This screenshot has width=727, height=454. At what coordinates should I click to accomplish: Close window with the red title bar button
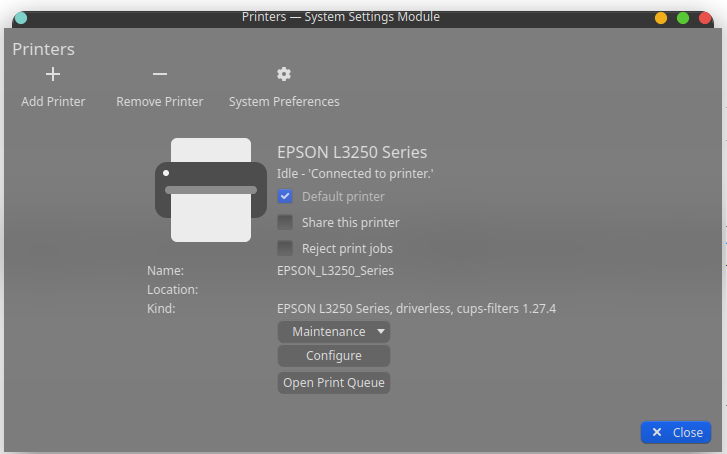pyautogui.click(x=705, y=18)
